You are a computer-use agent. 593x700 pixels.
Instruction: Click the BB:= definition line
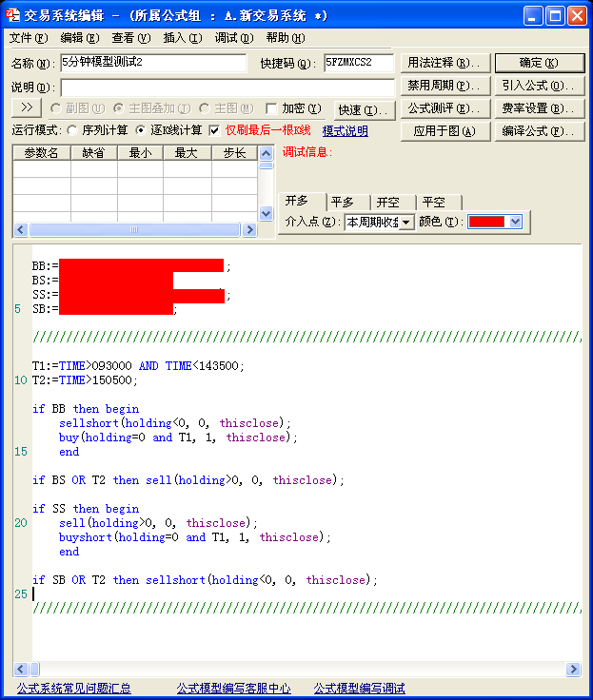131,266
